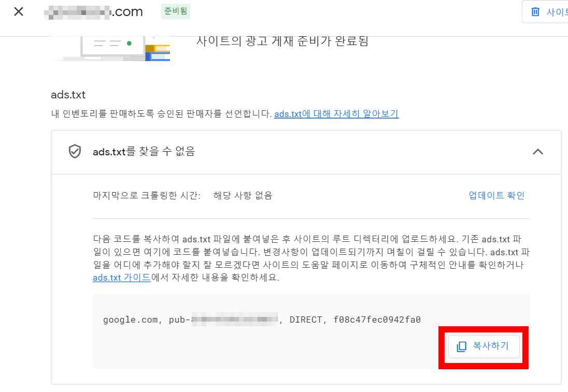The image size is (568, 392).
Task: Click the green 준비됨 status badge
Action: pos(175,11)
